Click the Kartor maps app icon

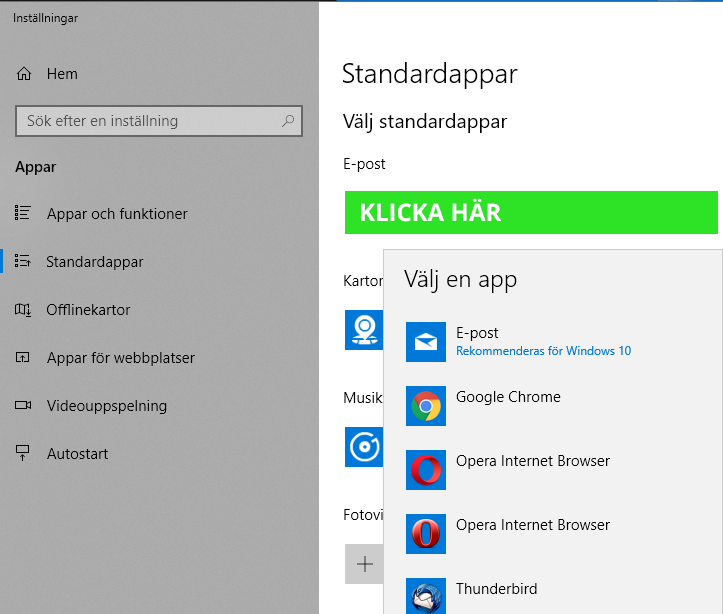364,330
